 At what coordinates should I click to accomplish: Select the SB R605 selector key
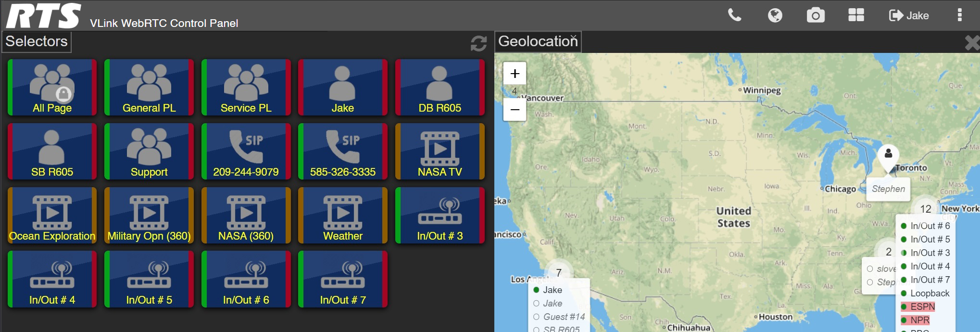click(52, 151)
